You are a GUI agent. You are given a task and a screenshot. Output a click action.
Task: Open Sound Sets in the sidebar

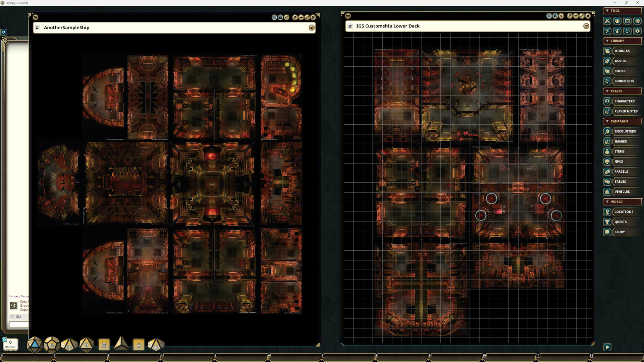point(623,81)
